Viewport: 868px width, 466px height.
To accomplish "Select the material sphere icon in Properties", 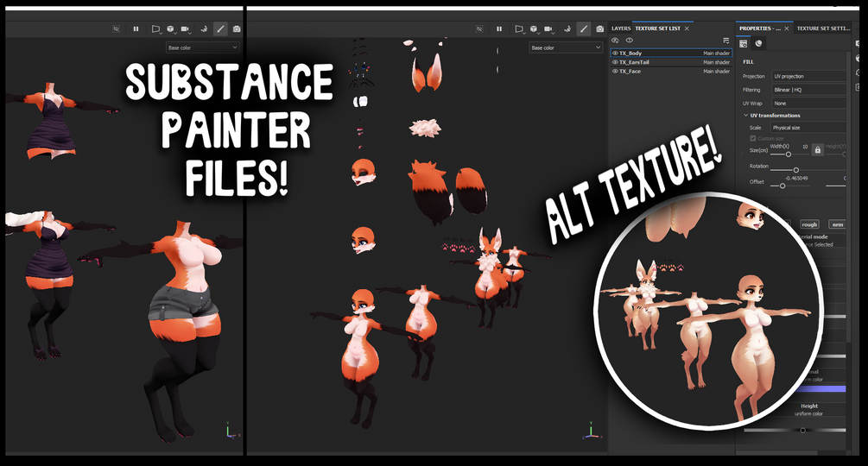I will tap(758, 43).
